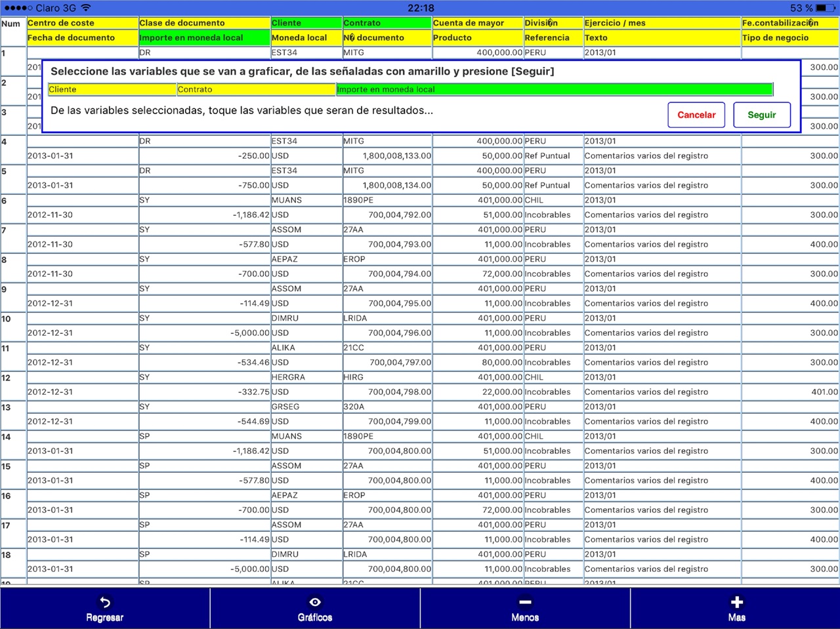
Task: Tap the Tipo de negocio column header
Action: [791, 38]
